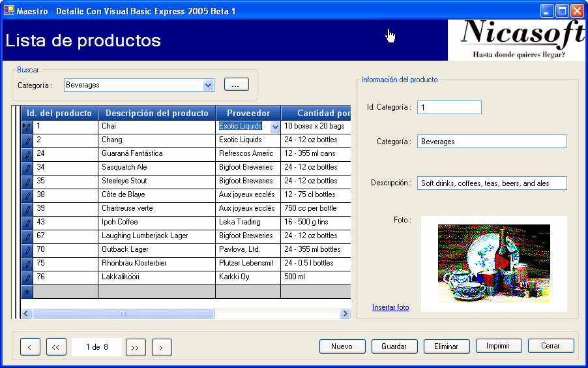Viewport: 588px width, 368px height.
Task: Click the new row asterisk header
Action: click(27, 292)
